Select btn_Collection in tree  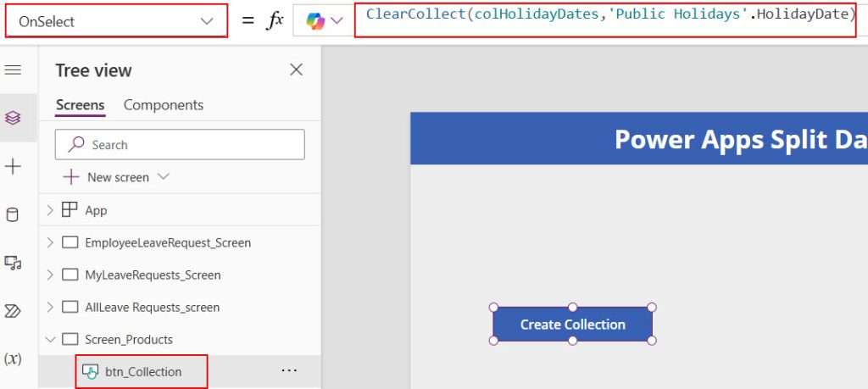142,372
